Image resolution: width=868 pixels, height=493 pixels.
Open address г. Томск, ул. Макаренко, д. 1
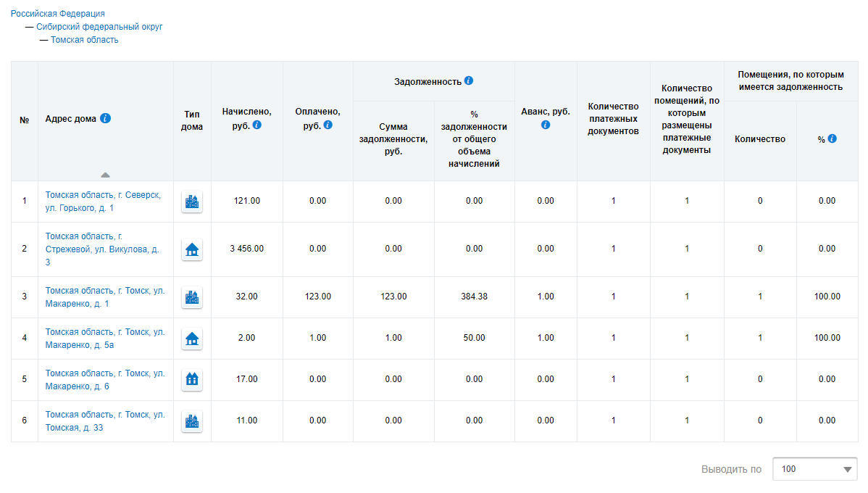pyautogui.click(x=105, y=297)
